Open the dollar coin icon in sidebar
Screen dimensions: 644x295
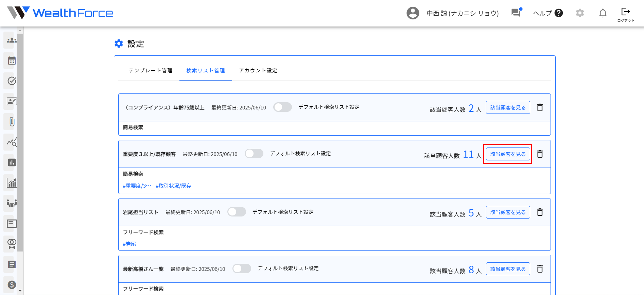(12, 284)
